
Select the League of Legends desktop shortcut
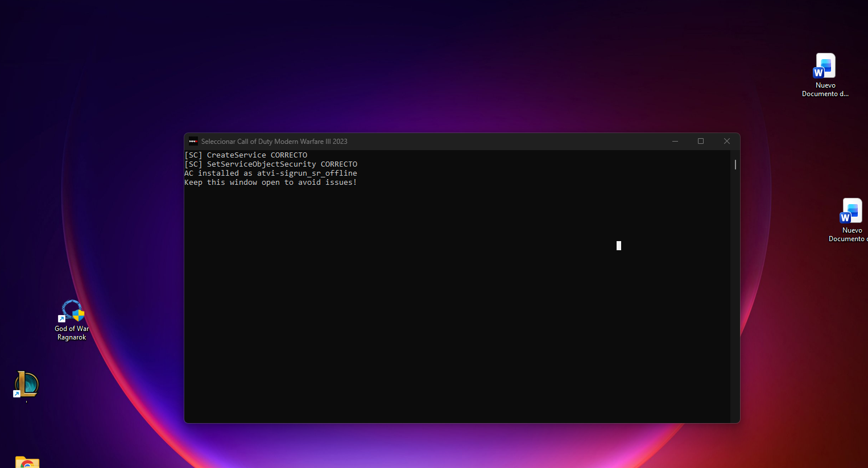[26, 384]
